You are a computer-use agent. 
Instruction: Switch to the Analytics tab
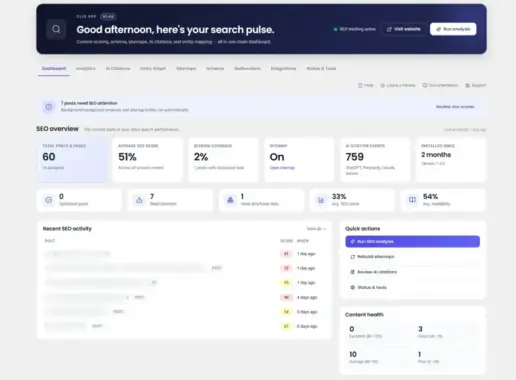pos(86,69)
